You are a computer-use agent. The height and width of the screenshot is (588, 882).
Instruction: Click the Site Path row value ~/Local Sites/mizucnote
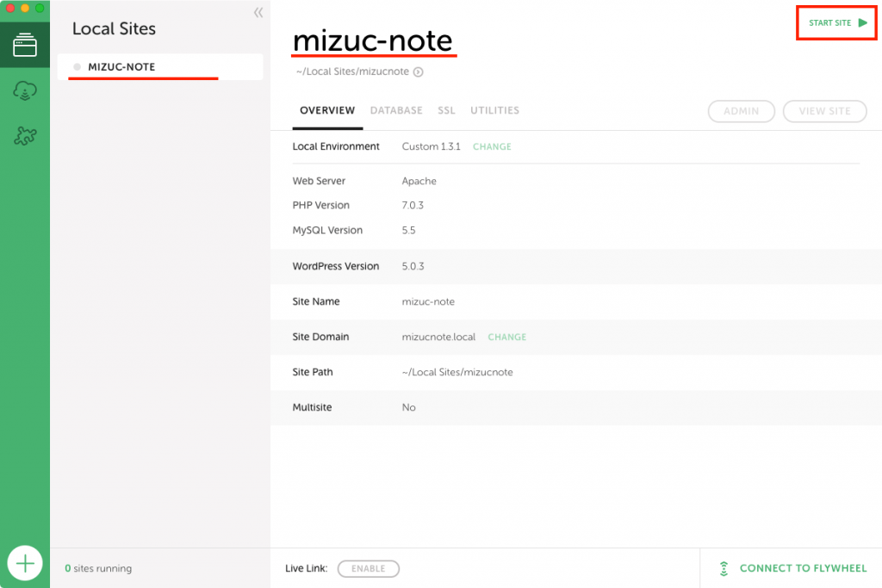tap(457, 372)
